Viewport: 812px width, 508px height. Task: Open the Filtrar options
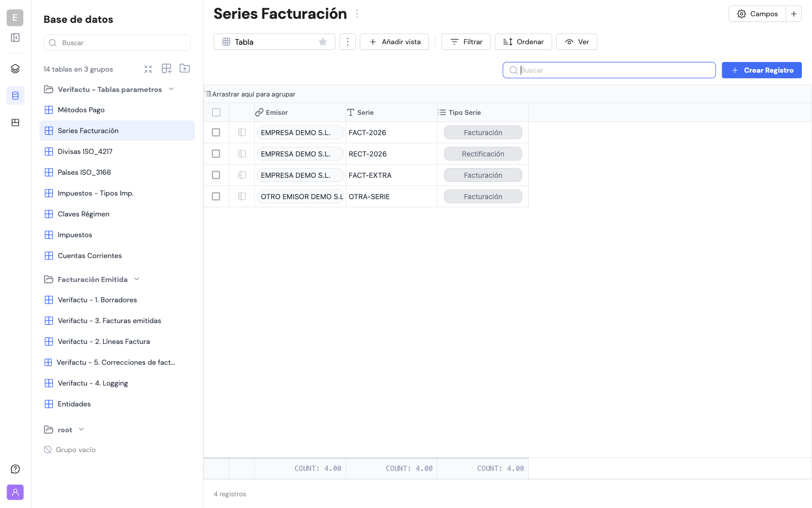(466, 42)
